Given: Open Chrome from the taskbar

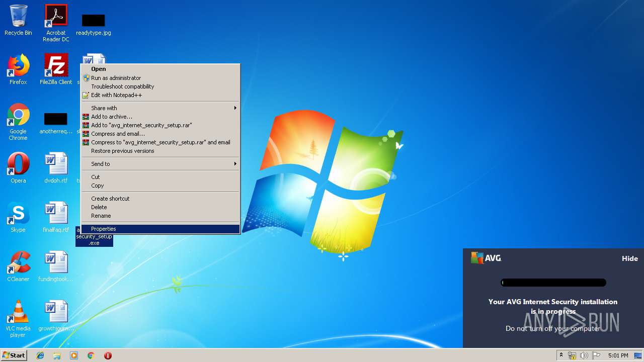Looking at the screenshot, I should 91,355.
